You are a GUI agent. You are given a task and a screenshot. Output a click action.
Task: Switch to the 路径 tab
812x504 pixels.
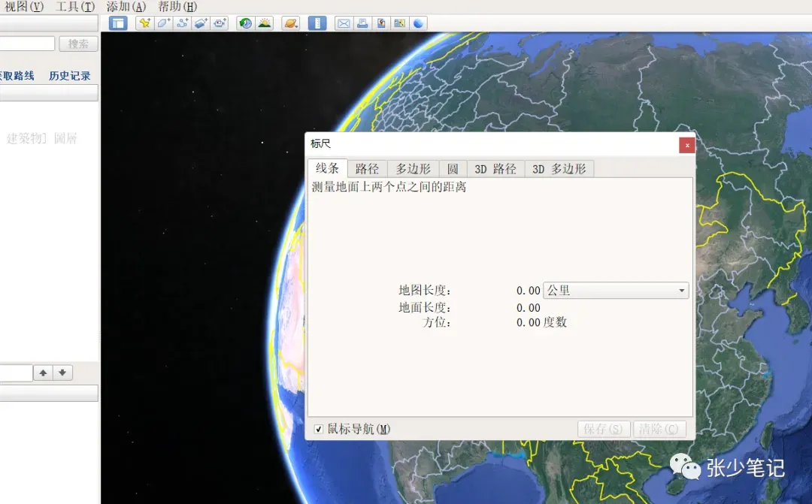click(x=367, y=169)
